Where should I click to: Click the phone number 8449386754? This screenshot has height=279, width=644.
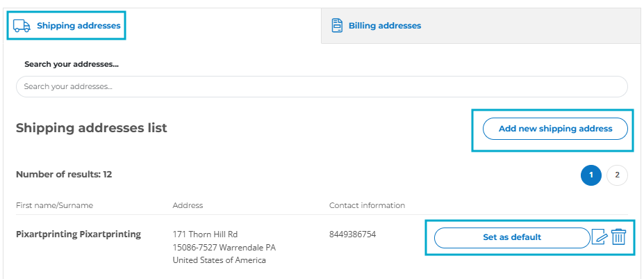(x=352, y=234)
